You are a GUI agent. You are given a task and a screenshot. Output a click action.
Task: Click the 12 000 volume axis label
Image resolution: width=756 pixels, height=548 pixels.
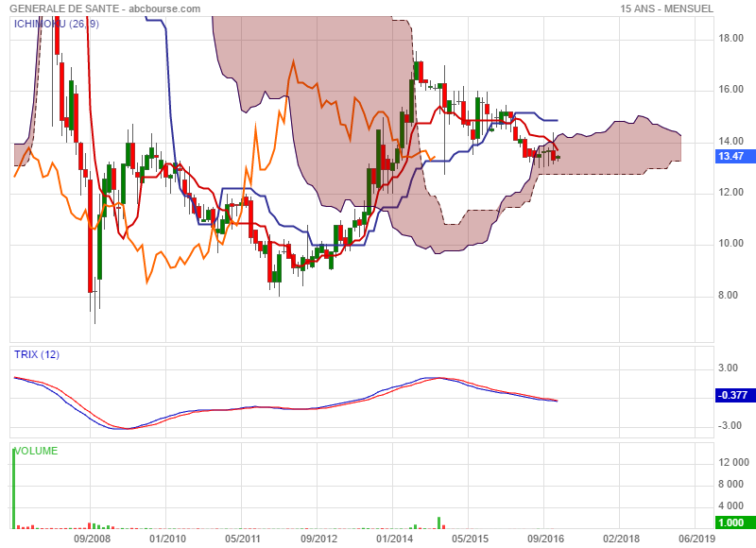point(734,463)
